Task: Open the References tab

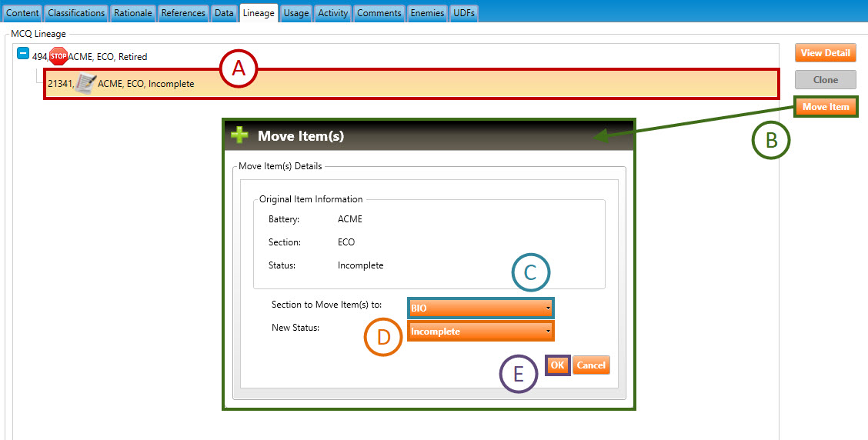Action: (x=183, y=13)
